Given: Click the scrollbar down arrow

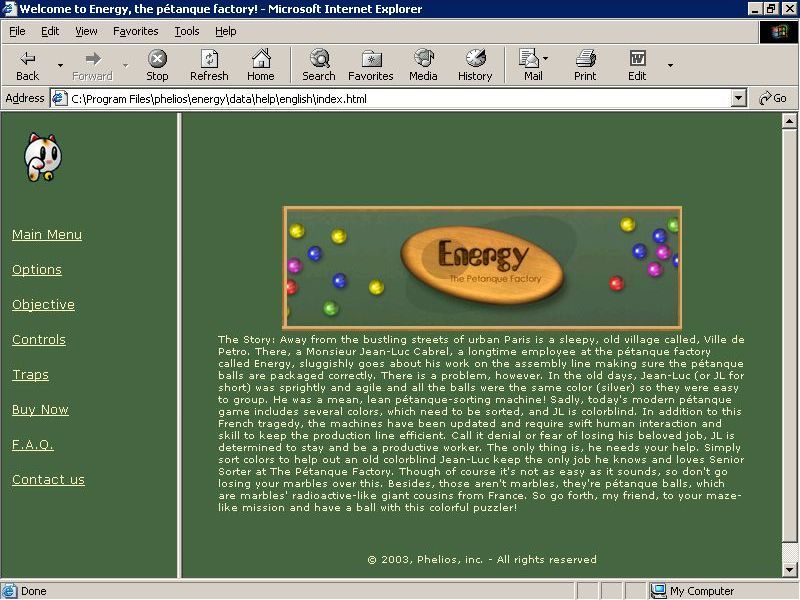Looking at the screenshot, I should [x=789, y=570].
